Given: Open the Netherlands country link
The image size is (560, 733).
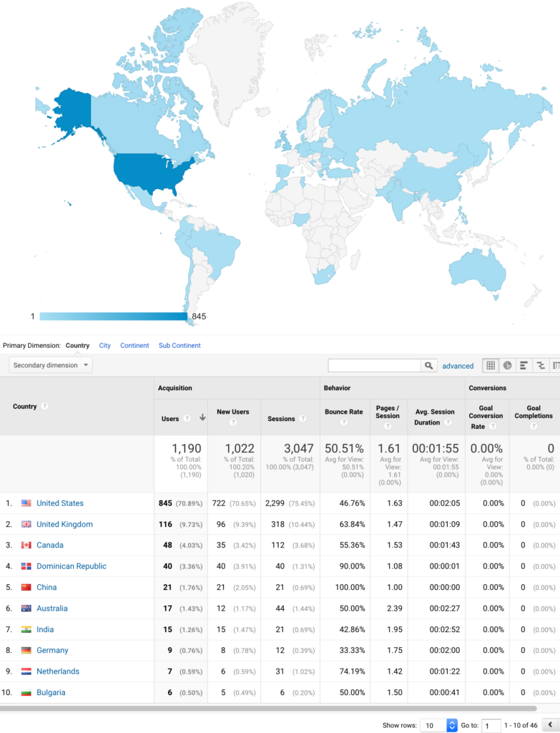Looking at the screenshot, I should 58,671.
